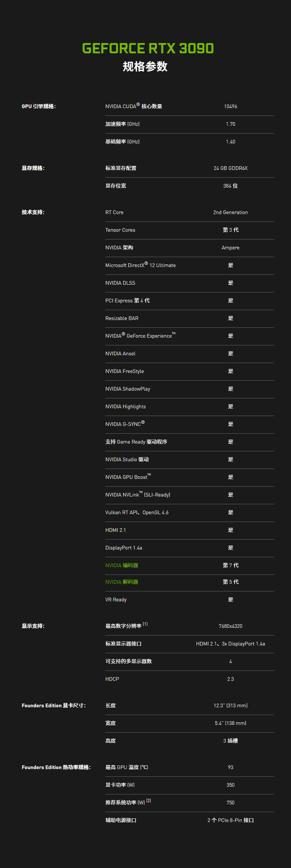Screen dimensions: 291x868
Task: Click the Resizable BAR row label
Action: (122, 318)
